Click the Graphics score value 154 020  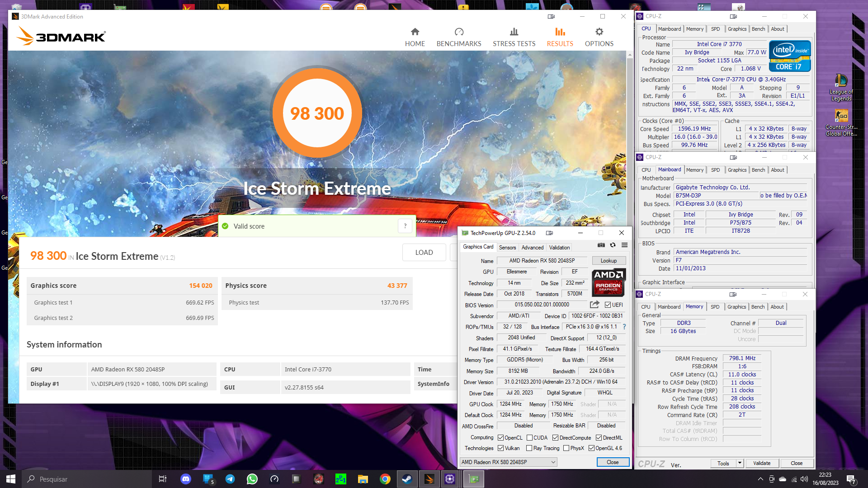201,286
